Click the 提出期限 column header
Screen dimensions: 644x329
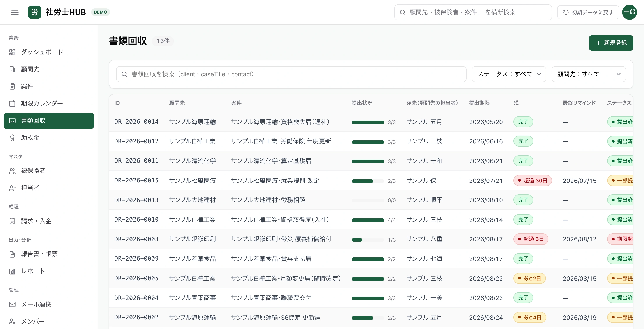pyautogui.click(x=479, y=103)
